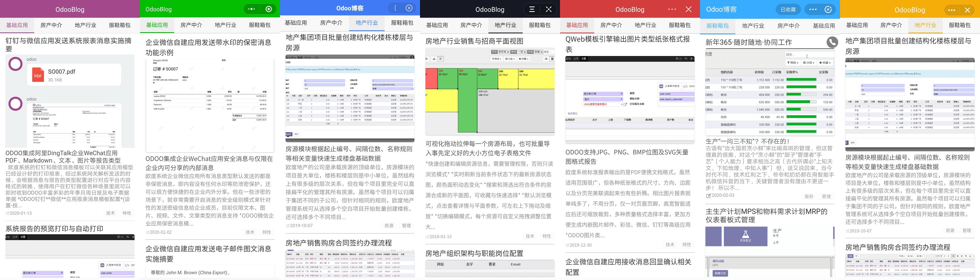This screenshot has height=280, width=980.
Task: Open three-dots menu in red OdooBlog header
Action: 672,9
